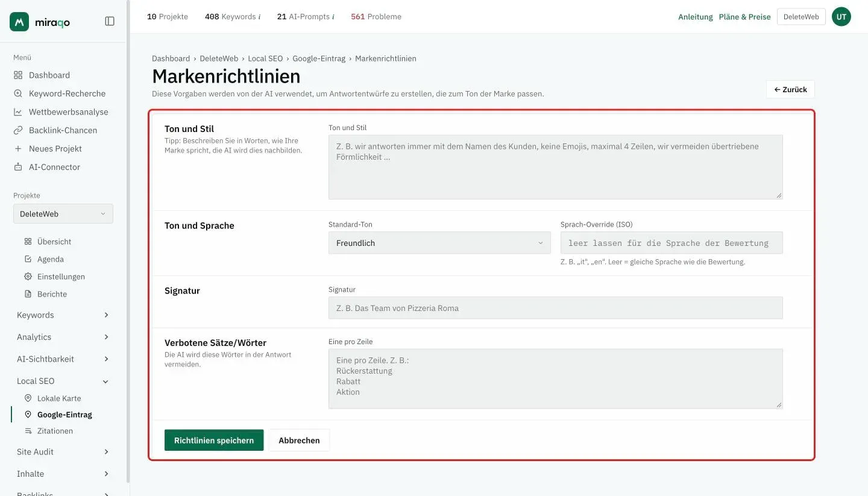Click the Zitationen list icon
The width and height of the screenshot is (868, 496).
coord(28,431)
